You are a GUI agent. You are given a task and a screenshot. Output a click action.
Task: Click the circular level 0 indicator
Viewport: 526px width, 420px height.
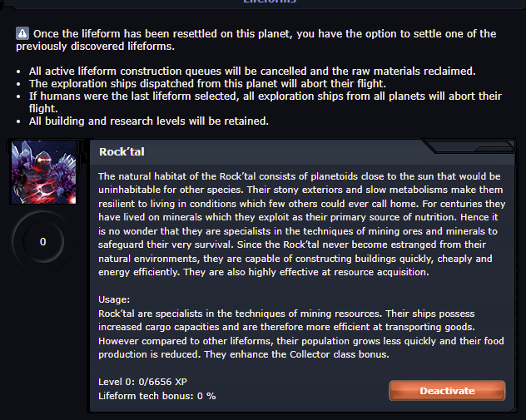click(x=43, y=241)
